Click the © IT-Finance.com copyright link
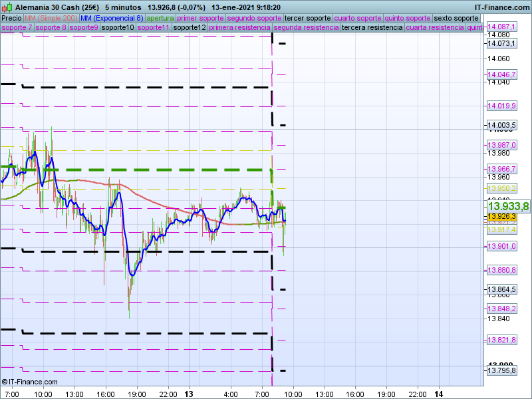 point(30,382)
